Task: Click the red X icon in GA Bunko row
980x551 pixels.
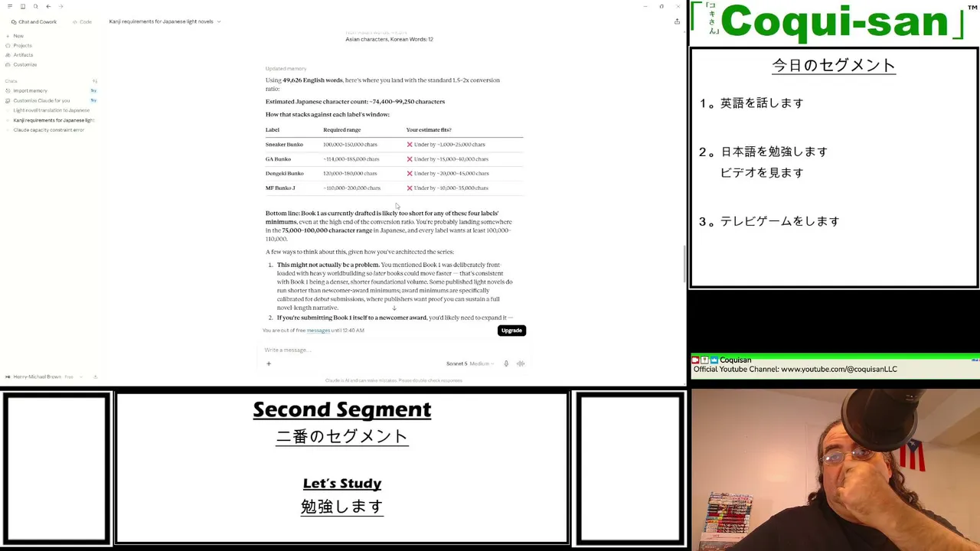Action: 410,159
